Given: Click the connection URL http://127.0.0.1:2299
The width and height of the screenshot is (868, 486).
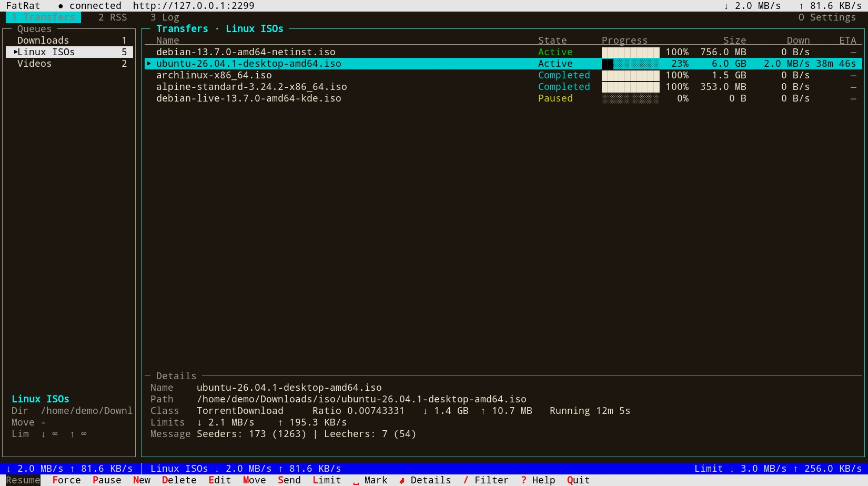Looking at the screenshot, I should [x=194, y=6].
